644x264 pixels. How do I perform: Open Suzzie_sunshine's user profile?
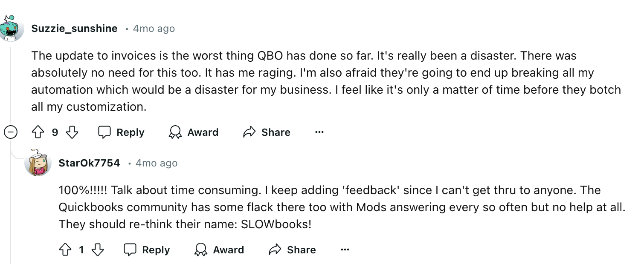tap(74, 29)
